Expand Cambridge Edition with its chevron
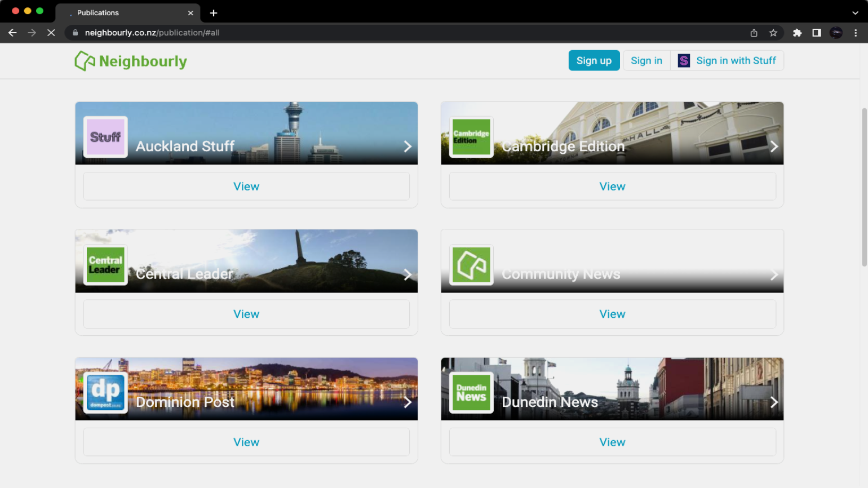This screenshot has height=488, width=868. [774, 147]
